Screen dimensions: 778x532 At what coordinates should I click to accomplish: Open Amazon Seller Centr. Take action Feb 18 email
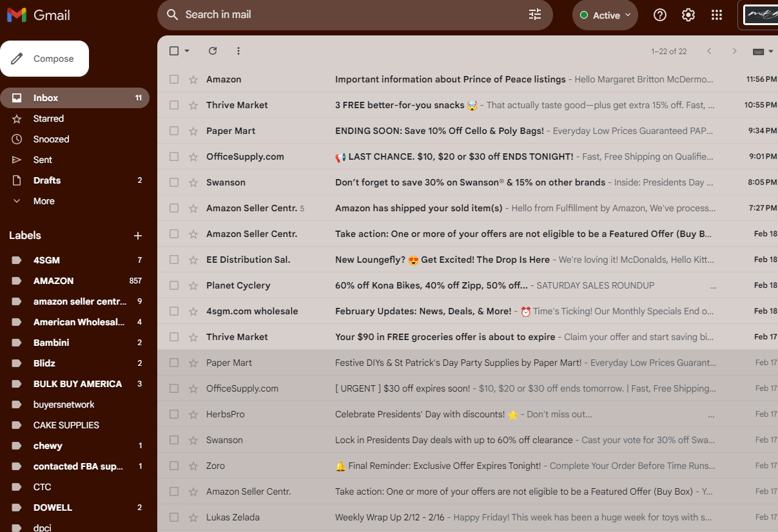click(467, 234)
